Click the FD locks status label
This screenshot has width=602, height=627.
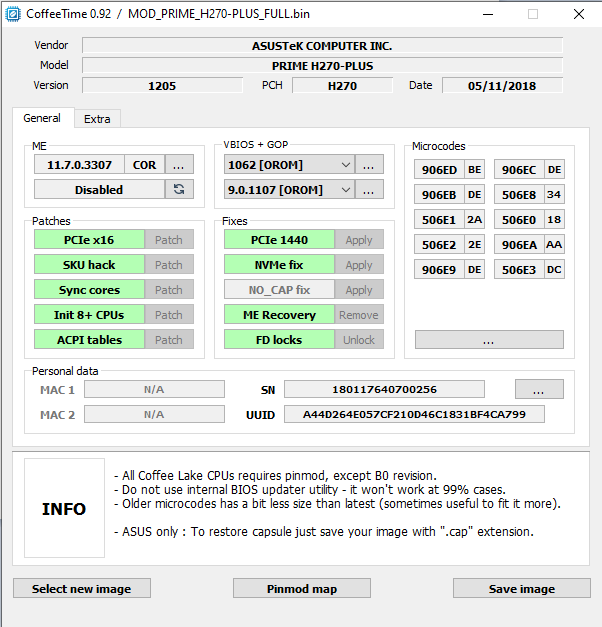(279, 339)
